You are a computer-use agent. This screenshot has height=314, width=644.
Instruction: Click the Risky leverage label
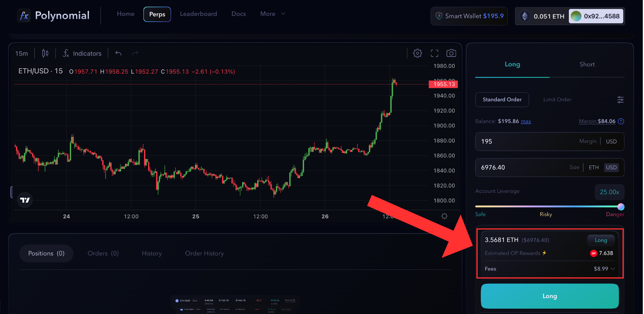546,214
